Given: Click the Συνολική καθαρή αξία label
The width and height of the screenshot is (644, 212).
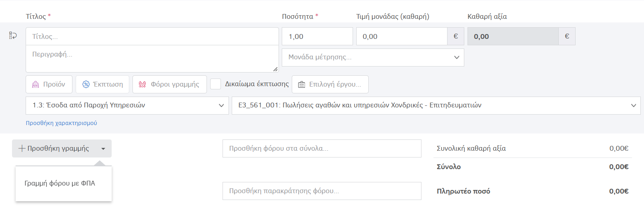Looking at the screenshot, I should [x=471, y=149].
